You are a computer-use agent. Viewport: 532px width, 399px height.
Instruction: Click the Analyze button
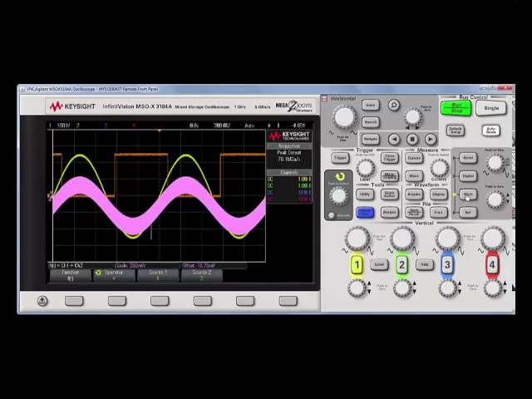click(x=390, y=213)
